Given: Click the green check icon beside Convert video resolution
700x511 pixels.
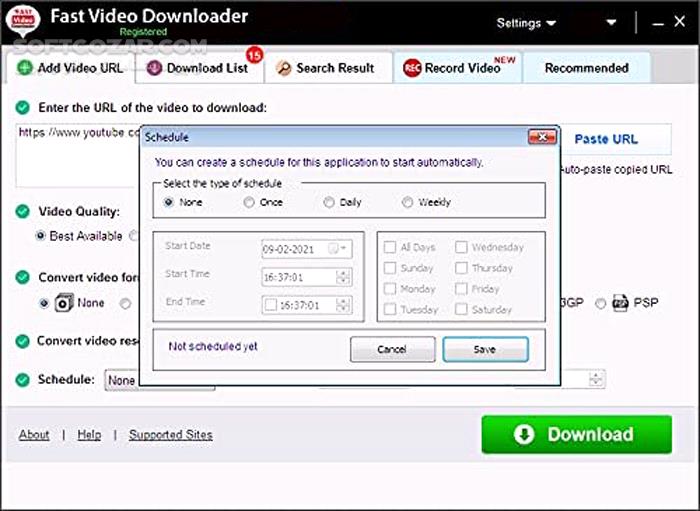Looking at the screenshot, I should [23, 341].
